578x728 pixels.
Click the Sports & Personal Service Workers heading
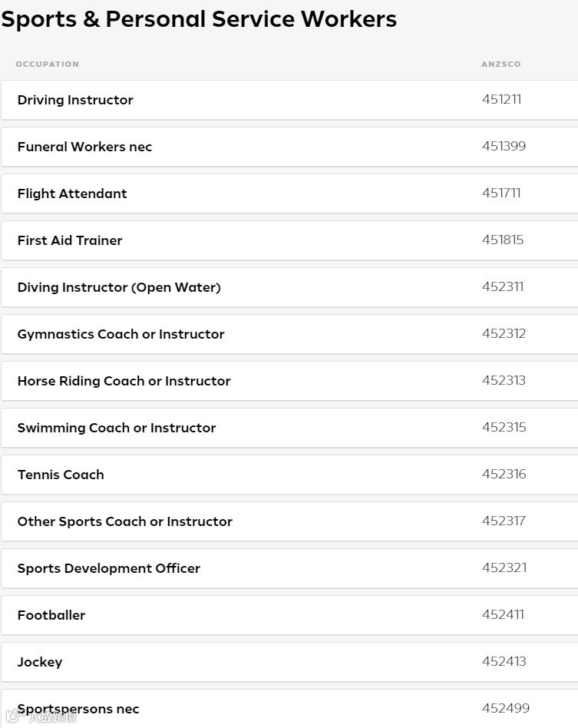[199, 19]
